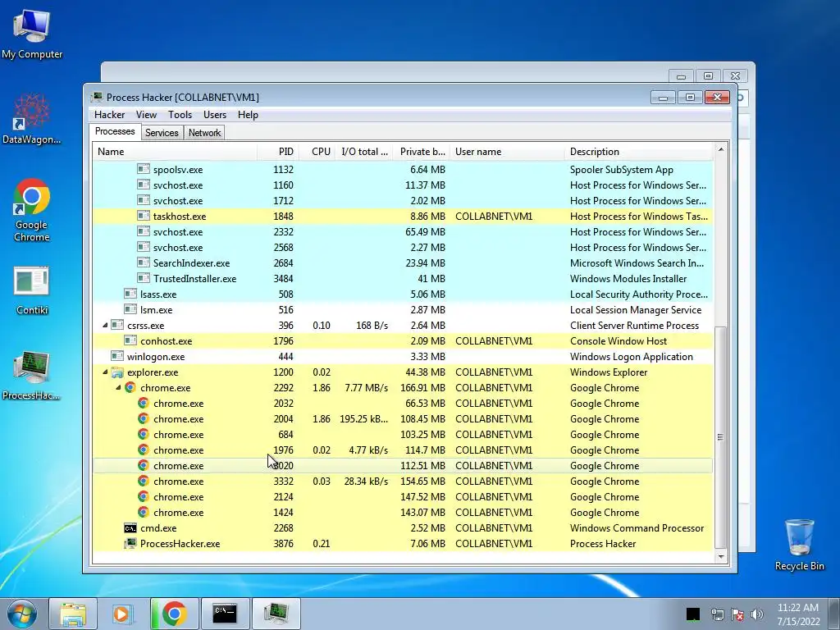The width and height of the screenshot is (840, 630).
Task: Sort by the Private bytes column header
Action: coord(422,152)
